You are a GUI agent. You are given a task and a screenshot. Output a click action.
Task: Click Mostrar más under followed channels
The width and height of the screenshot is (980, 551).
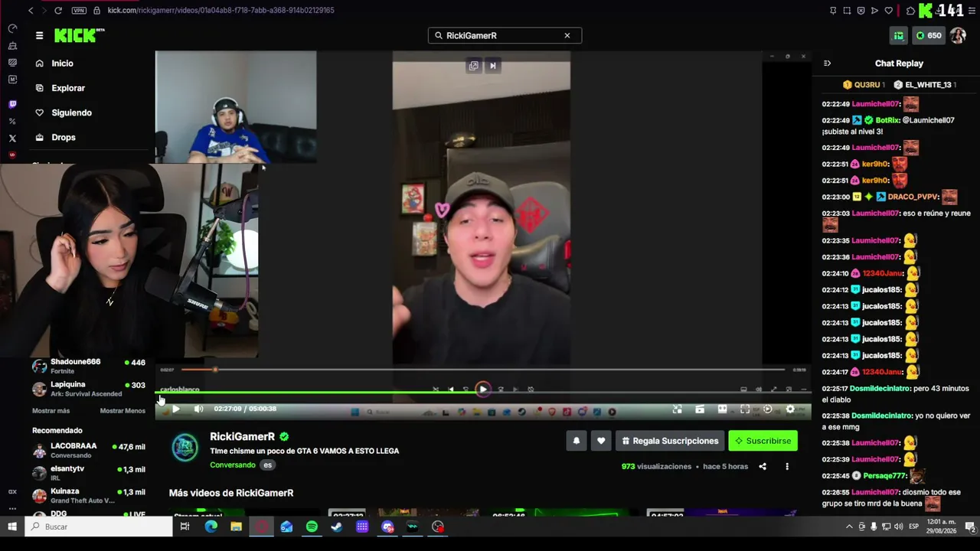click(51, 411)
